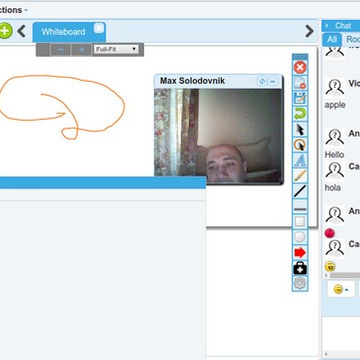
Task: Collapse the Chat panel arrow
Action: [327, 26]
